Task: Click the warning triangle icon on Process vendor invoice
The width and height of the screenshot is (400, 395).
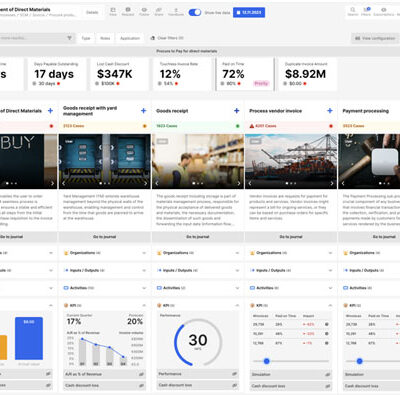Action: tap(252, 126)
